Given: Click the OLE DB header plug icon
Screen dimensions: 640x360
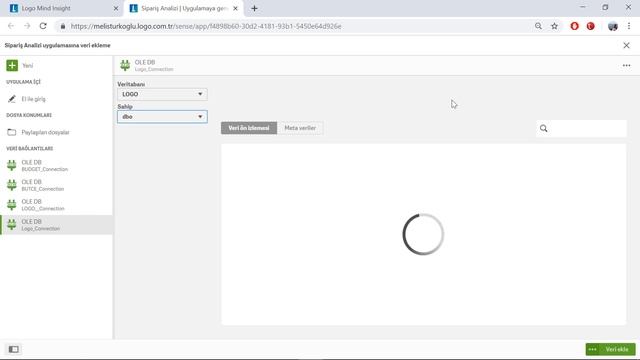Looking at the screenshot, I should 125,65.
